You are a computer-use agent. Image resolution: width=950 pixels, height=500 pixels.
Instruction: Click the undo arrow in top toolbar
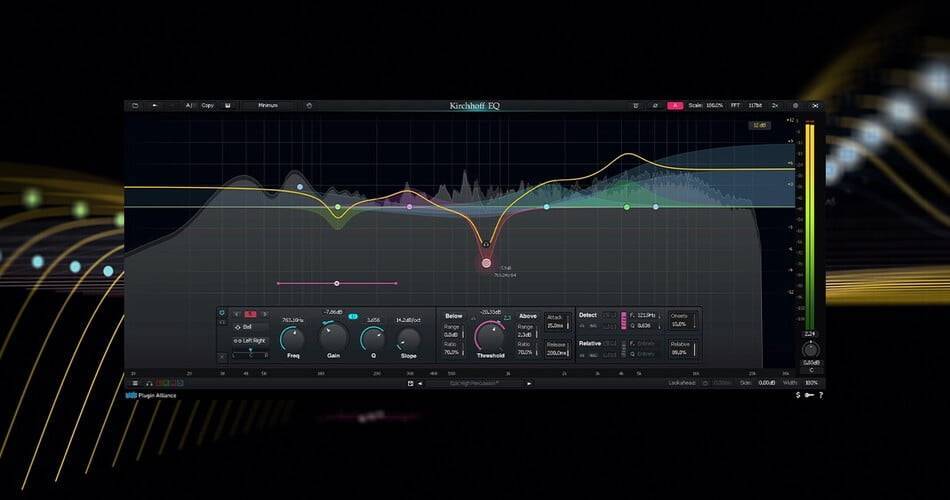click(x=154, y=105)
